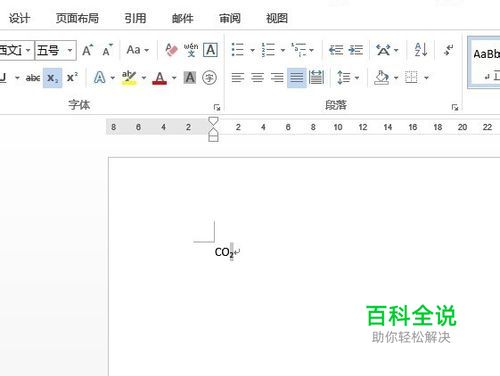The width and height of the screenshot is (500, 376).
Task: Sort text A to Z icon
Action: point(421,50)
